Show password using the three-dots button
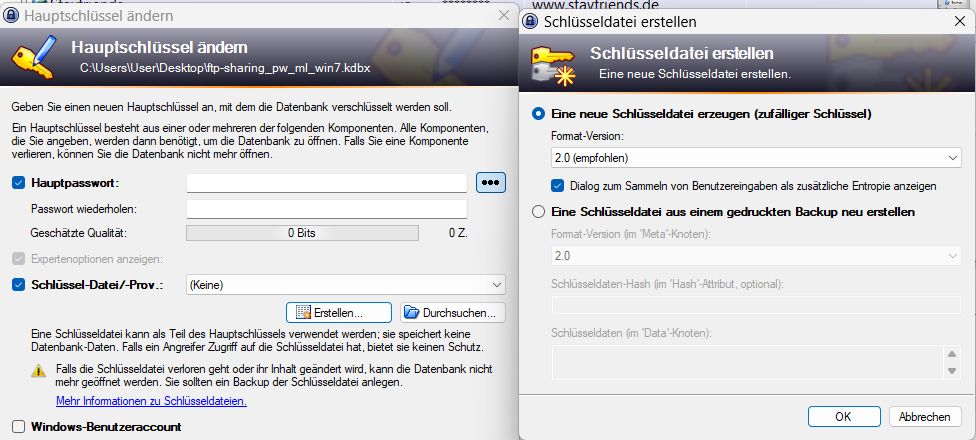This screenshot has height=440, width=976. point(491,182)
